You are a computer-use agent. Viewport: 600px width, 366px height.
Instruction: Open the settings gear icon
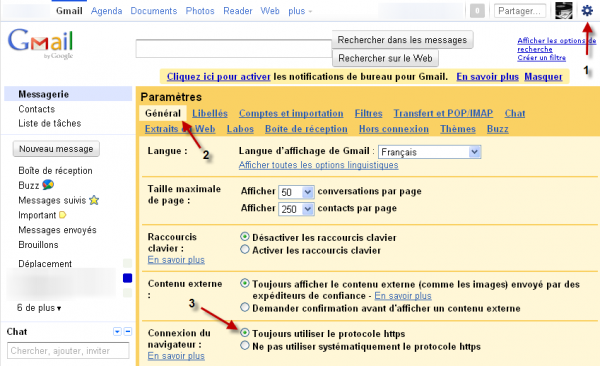[587, 11]
